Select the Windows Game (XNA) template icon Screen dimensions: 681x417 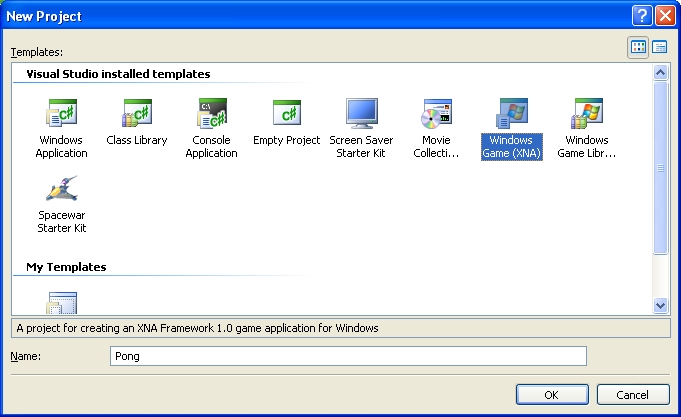(x=512, y=113)
